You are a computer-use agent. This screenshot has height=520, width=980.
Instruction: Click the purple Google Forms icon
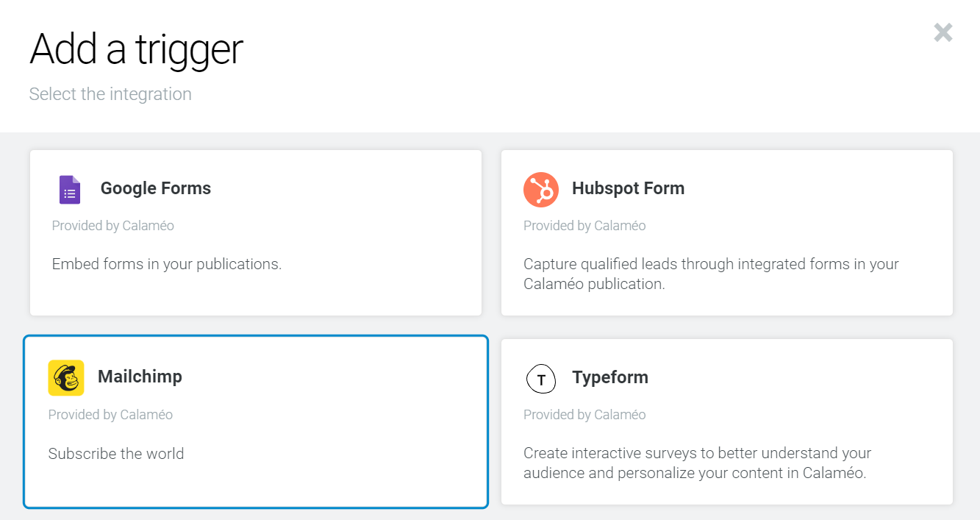pyautogui.click(x=70, y=189)
